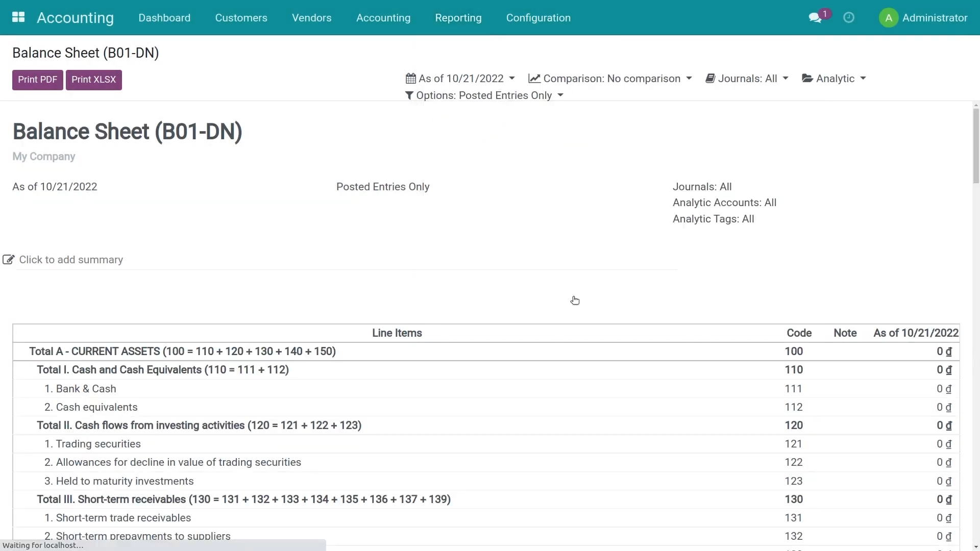Screen dimensions: 980x551
Task: Open the Vendors menu
Action: pos(311,18)
